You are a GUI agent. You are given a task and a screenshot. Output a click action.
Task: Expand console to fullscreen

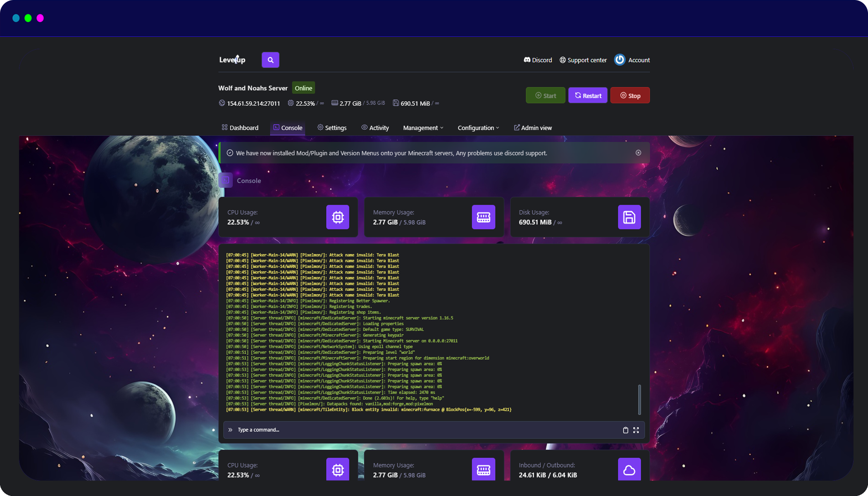pyautogui.click(x=636, y=430)
